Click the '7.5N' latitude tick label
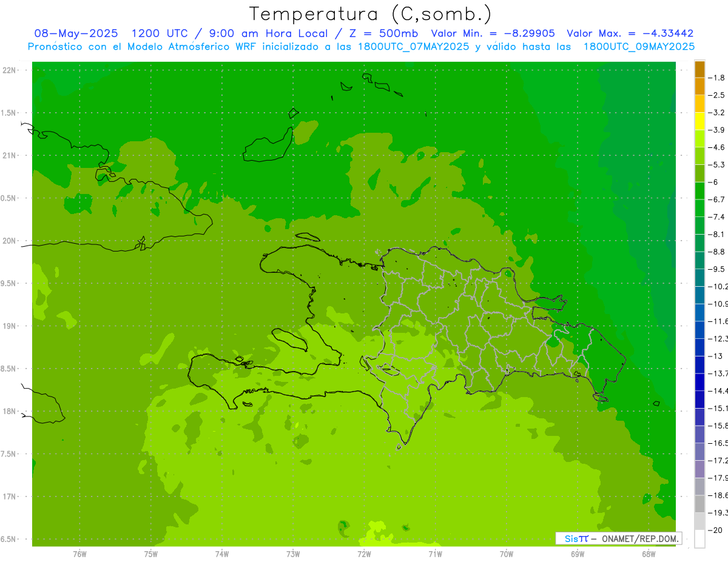This screenshot has width=728, height=562. 8,454
